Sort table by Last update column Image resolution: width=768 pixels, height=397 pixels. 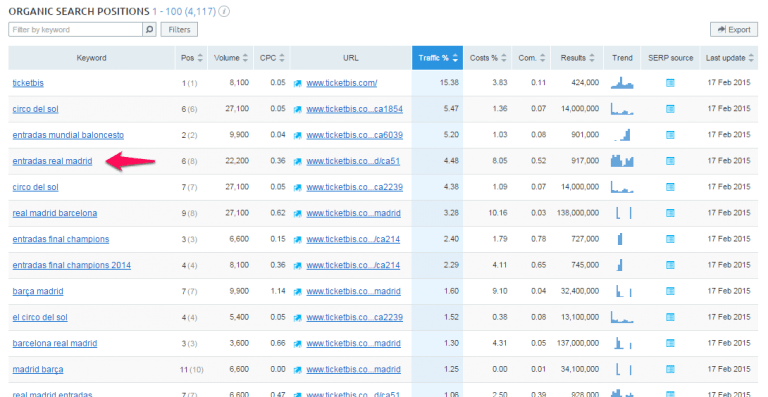pyautogui.click(x=729, y=58)
